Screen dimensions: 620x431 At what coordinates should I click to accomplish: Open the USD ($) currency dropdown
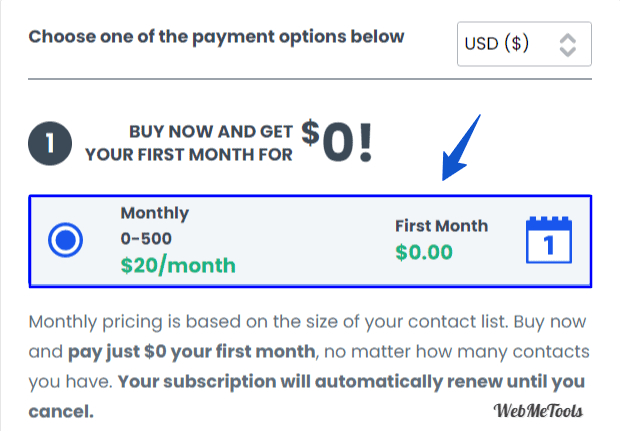(524, 44)
